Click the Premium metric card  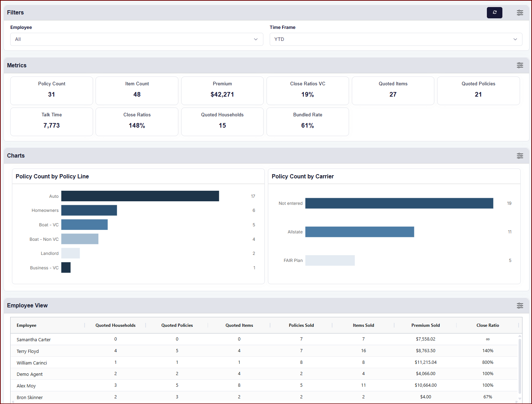[222, 91]
